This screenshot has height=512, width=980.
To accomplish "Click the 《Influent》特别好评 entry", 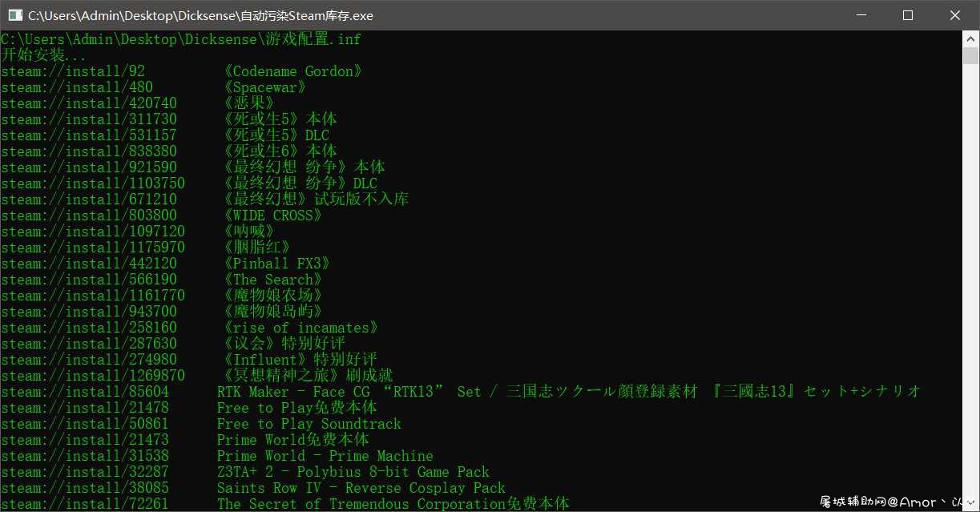I will tap(301, 360).
